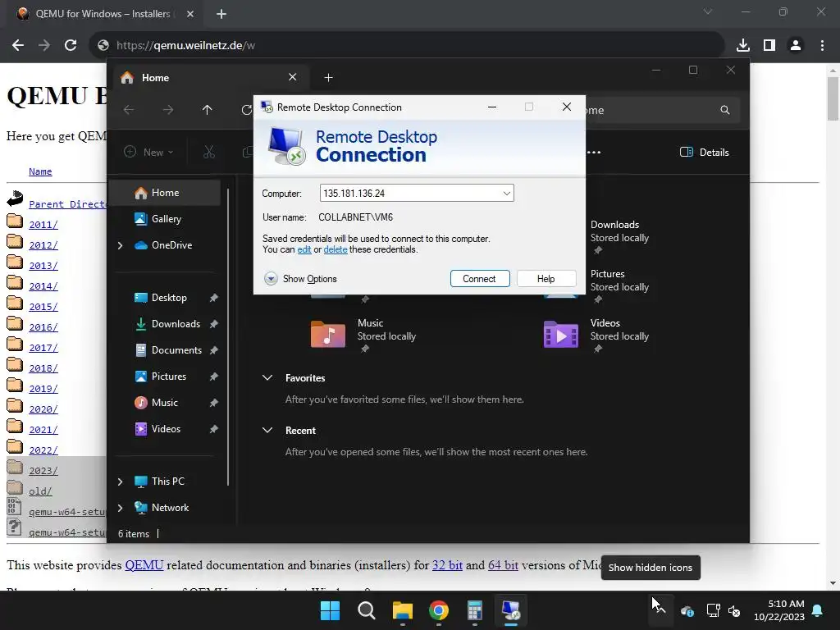Viewport: 840px width, 630px height.
Task: Click Remote Desktop icon in taskbar
Action: [x=511, y=610]
